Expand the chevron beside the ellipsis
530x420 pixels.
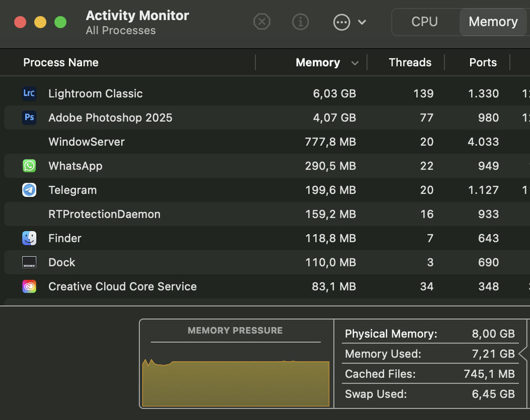click(x=362, y=22)
